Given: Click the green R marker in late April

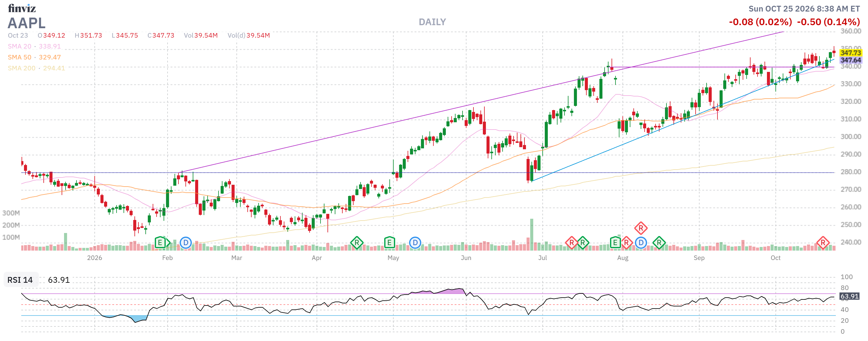Looking at the screenshot, I should (x=357, y=242).
